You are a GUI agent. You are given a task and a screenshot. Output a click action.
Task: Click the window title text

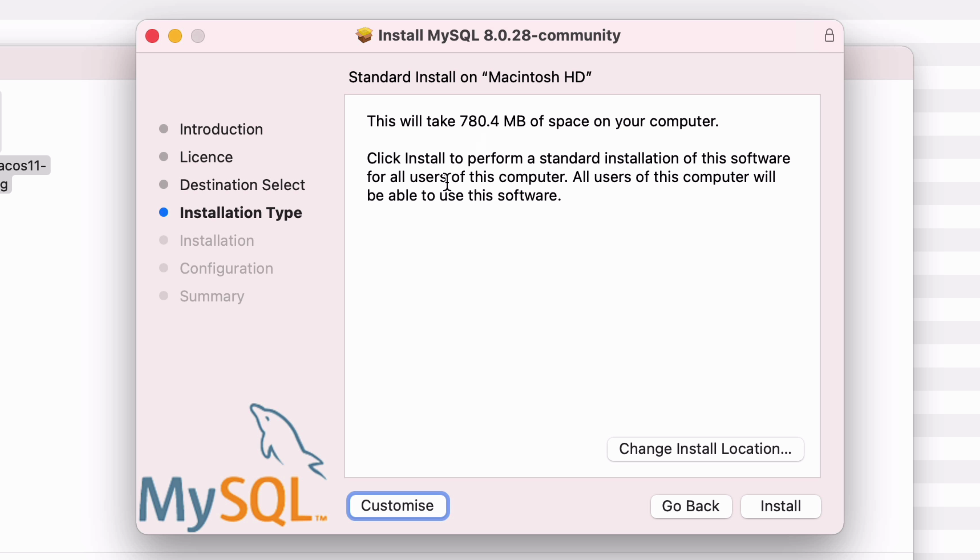click(499, 35)
